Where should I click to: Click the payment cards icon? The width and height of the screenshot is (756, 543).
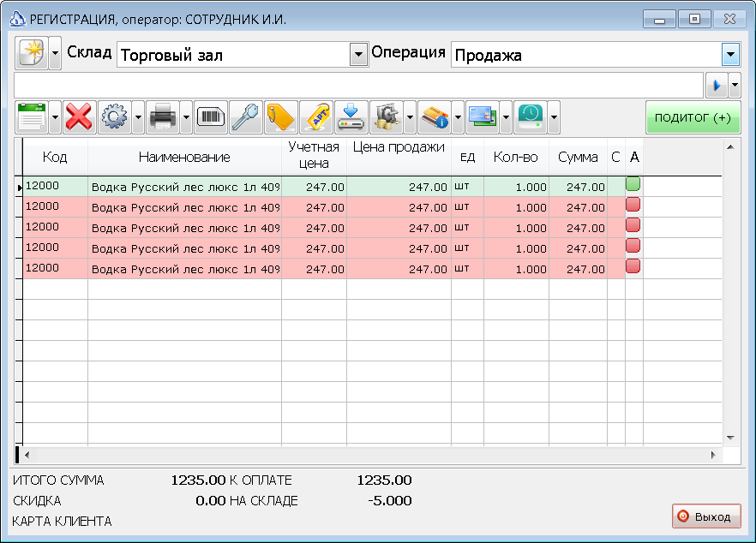483,117
